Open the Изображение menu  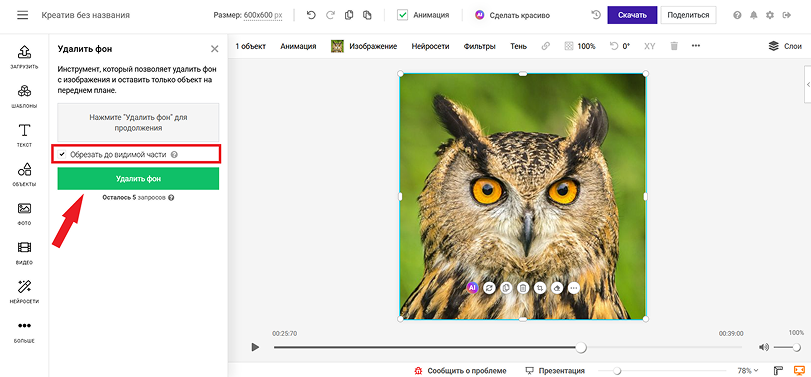(364, 46)
